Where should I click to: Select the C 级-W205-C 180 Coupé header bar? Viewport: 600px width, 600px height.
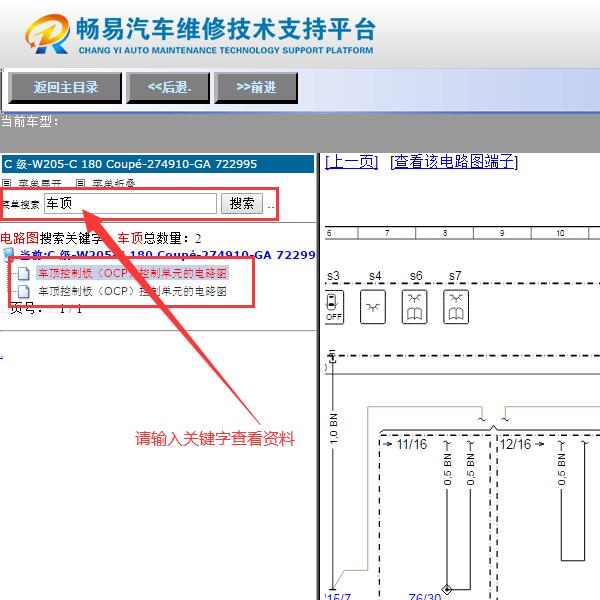pyautogui.click(x=158, y=164)
